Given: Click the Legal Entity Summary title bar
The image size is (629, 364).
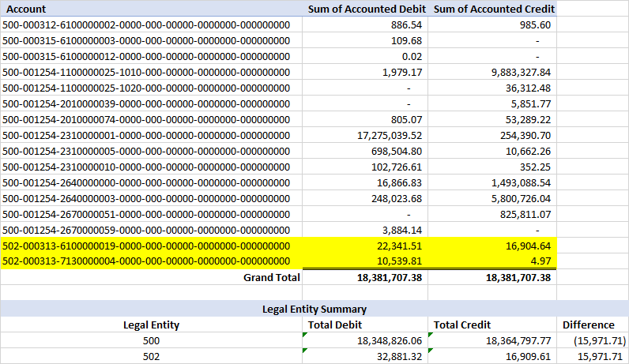Looking at the screenshot, I should (x=314, y=309).
